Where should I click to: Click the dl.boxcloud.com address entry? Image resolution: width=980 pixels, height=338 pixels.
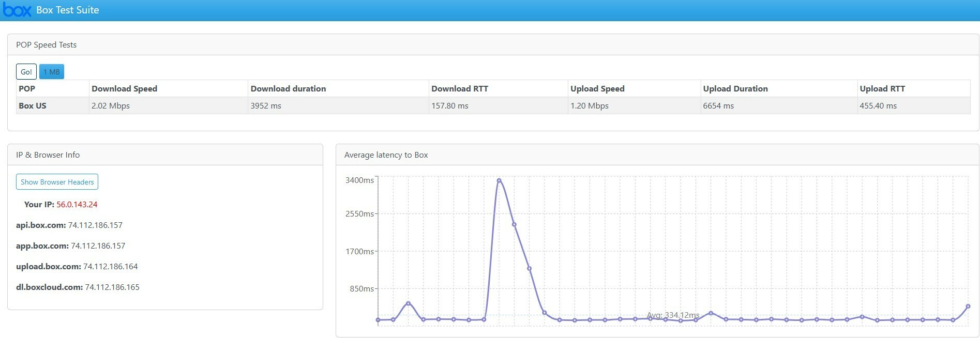(78, 287)
